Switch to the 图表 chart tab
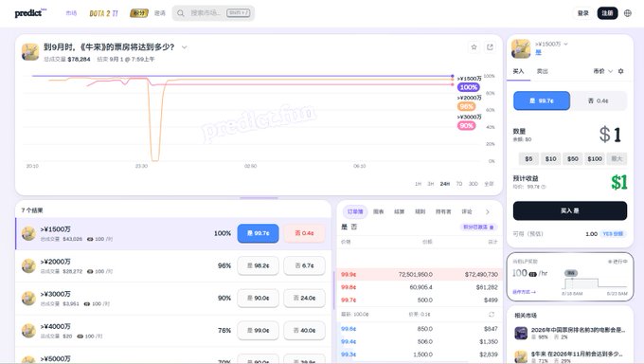This screenshot has width=644, height=364. pos(378,211)
